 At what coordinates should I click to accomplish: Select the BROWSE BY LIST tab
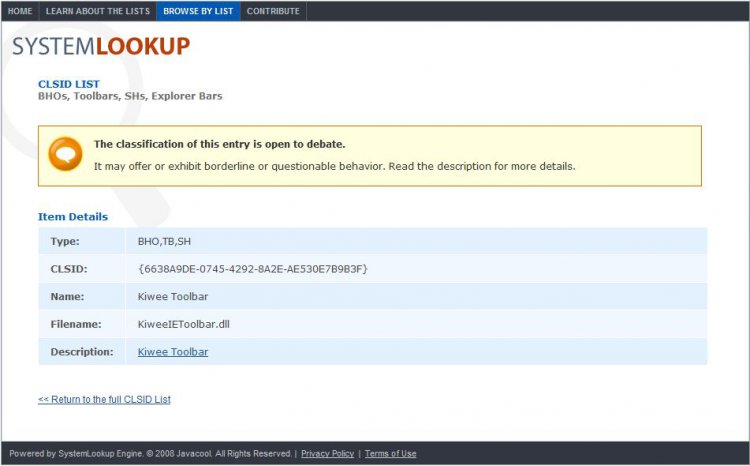(x=198, y=11)
